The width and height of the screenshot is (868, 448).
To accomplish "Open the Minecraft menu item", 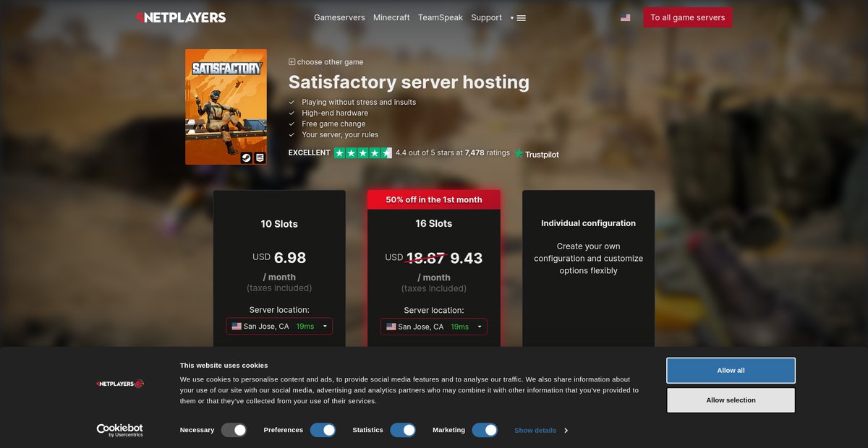I will coord(391,17).
